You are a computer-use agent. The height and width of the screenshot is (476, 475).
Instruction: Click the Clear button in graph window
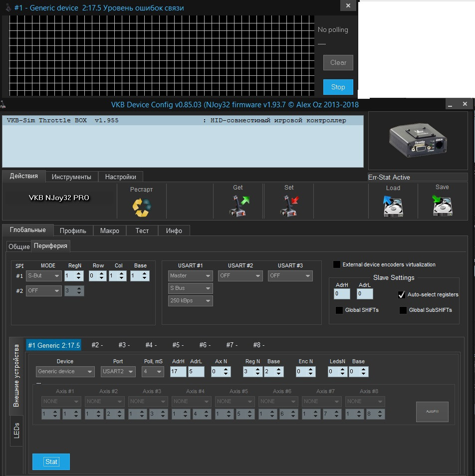tap(338, 62)
